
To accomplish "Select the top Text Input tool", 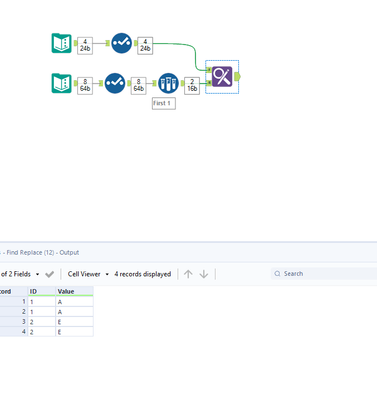I will click(x=62, y=43).
